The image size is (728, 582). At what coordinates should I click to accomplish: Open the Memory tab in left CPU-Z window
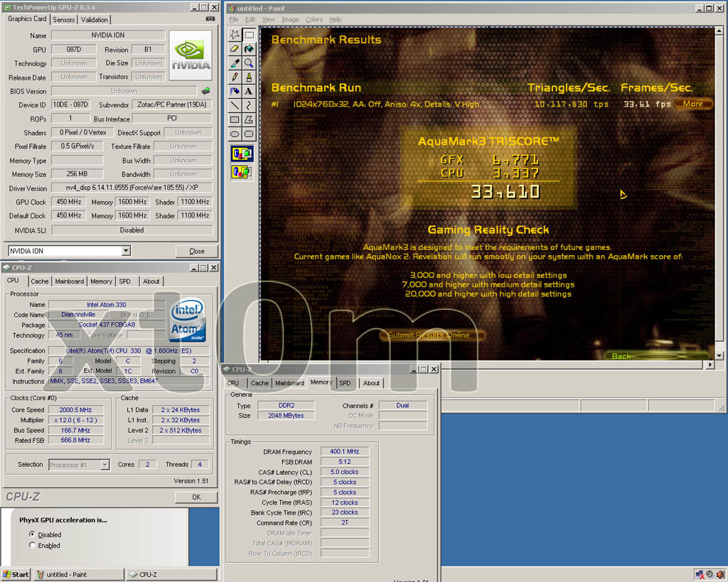(101, 281)
